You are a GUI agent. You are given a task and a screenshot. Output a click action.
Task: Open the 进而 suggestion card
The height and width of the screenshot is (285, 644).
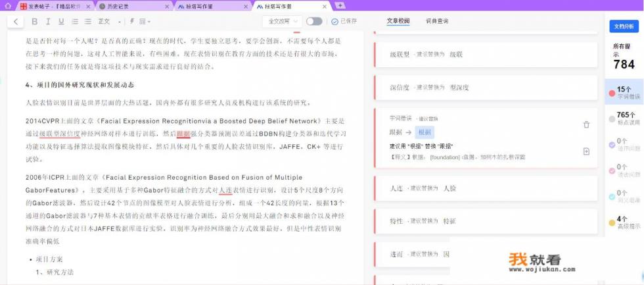click(412, 254)
